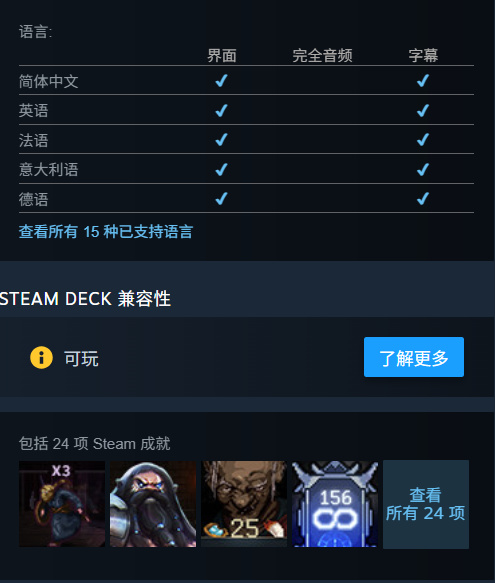Click the 英语 interface checkmark
The width and height of the screenshot is (495, 583).
pos(222,110)
